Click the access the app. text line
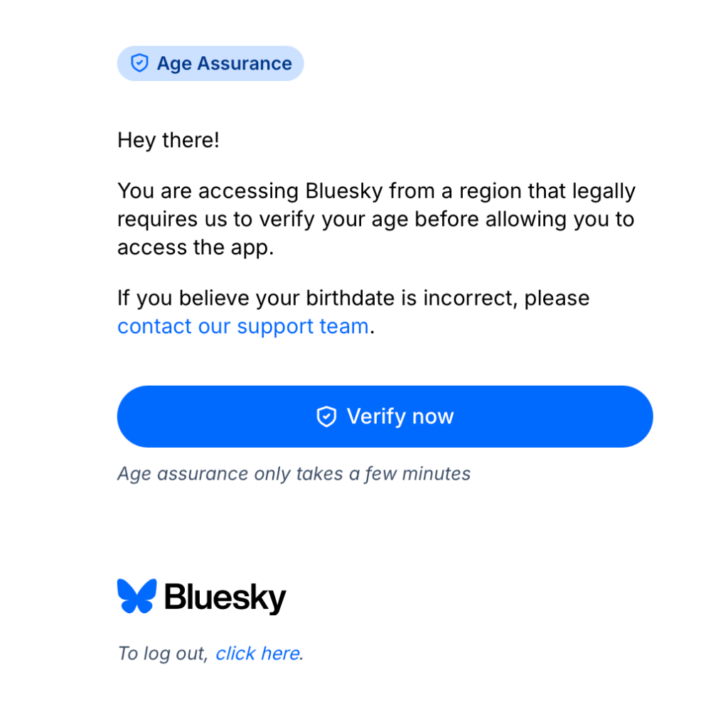The image size is (728, 702). [x=196, y=247]
